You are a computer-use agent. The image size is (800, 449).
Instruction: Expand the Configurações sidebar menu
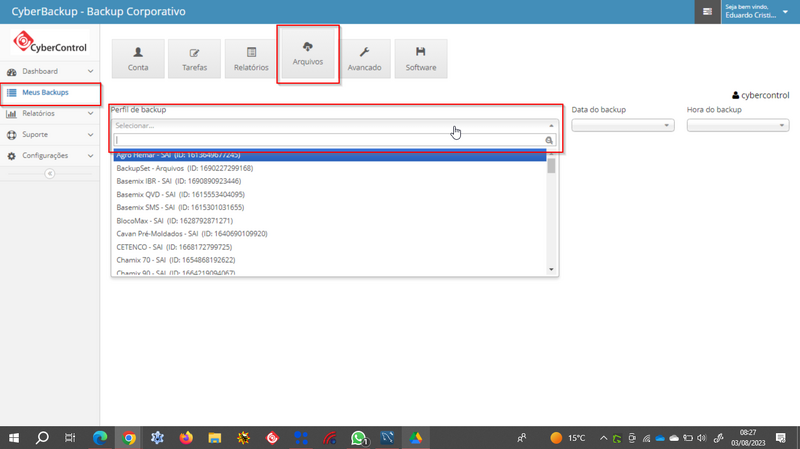click(50, 156)
